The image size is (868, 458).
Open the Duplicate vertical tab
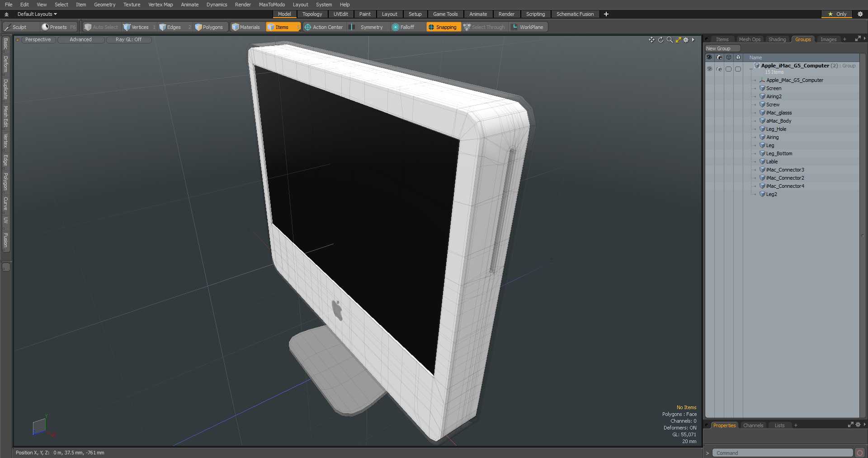coord(5,90)
